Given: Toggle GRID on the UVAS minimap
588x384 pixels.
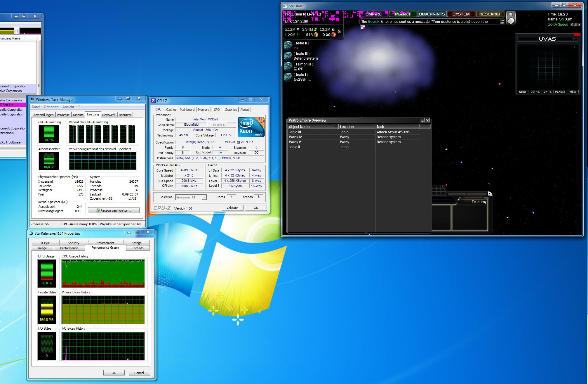Looking at the screenshot, I should click(x=522, y=92).
